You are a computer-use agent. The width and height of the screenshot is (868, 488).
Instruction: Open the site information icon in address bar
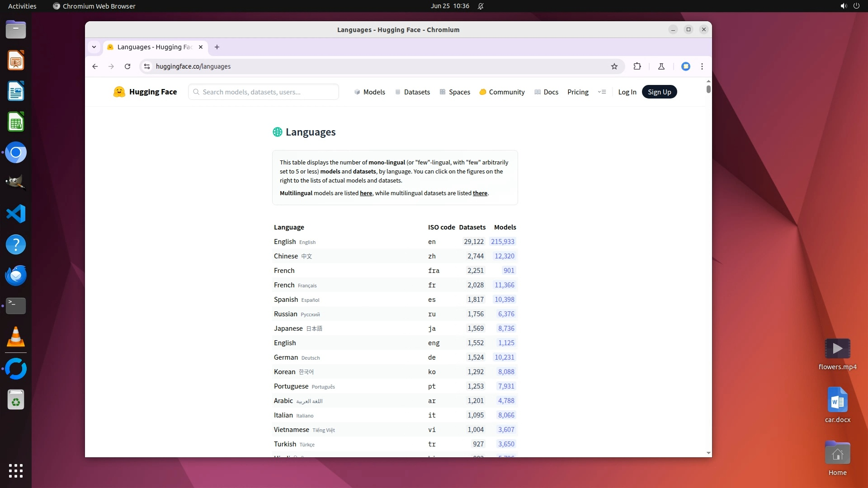146,66
